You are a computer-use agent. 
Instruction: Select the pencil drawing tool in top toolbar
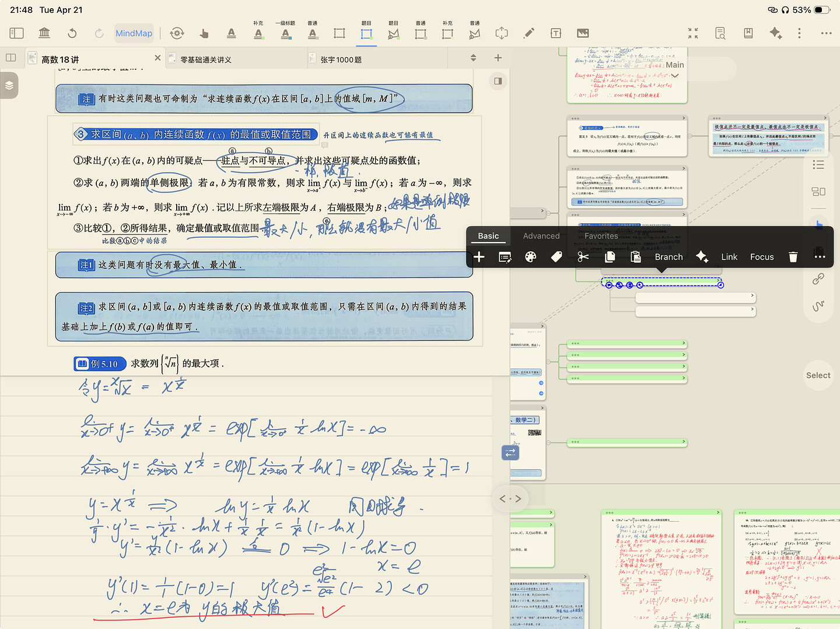[528, 33]
